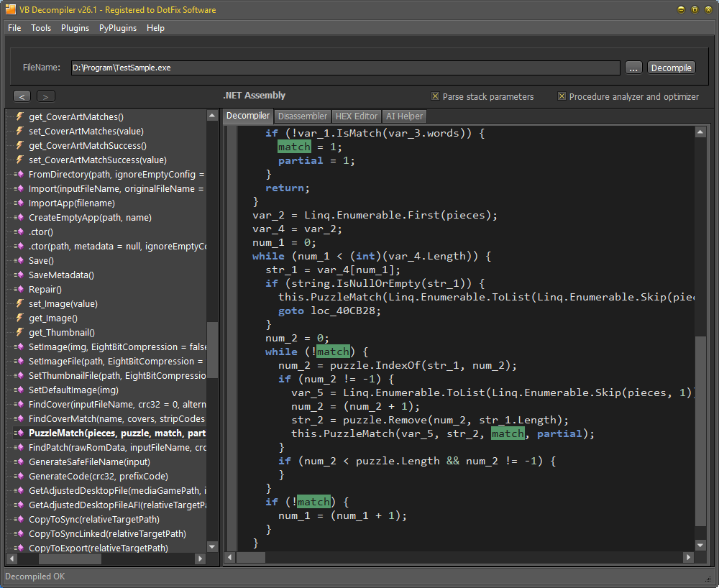Viewport: 719px width, 588px height.
Task: Click the lightning icon beside set_CoverArtMatches(value)
Action: coord(19,131)
